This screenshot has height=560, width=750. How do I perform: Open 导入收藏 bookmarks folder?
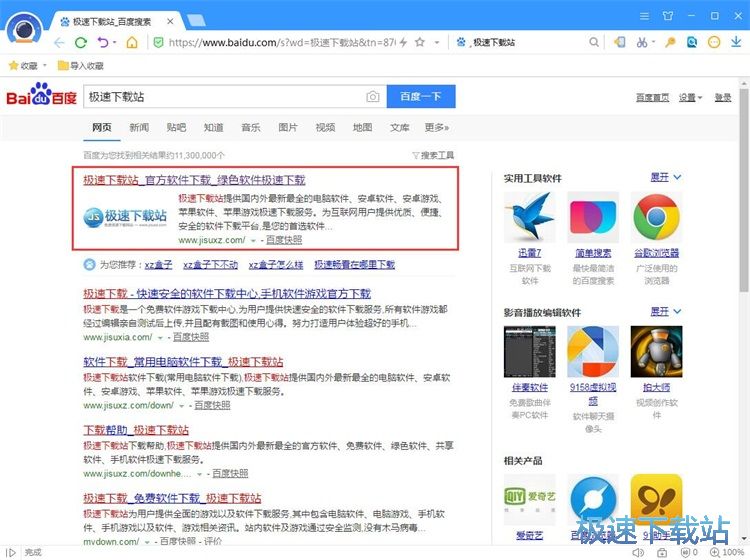(x=80, y=66)
